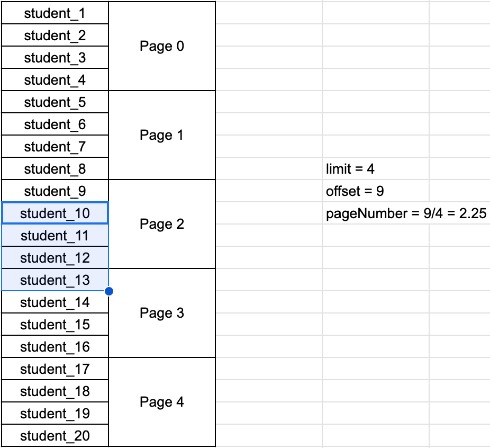Click the blue selection fill handle
Image resolution: width=490 pixels, height=448 pixels.
pyautogui.click(x=109, y=291)
